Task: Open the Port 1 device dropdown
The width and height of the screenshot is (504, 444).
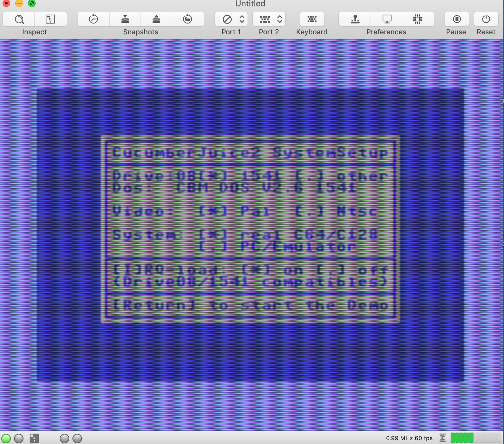Action: pyautogui.click(x=231, y=19)
